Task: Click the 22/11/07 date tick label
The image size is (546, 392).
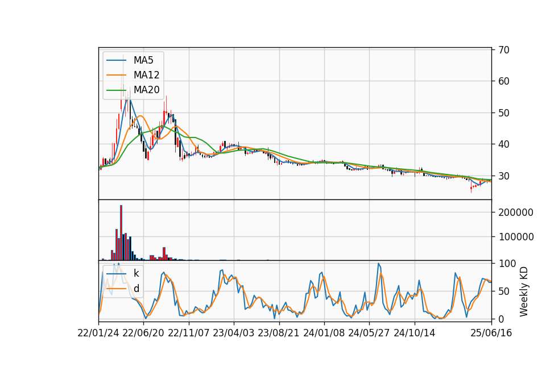Action: click(189, 333)
